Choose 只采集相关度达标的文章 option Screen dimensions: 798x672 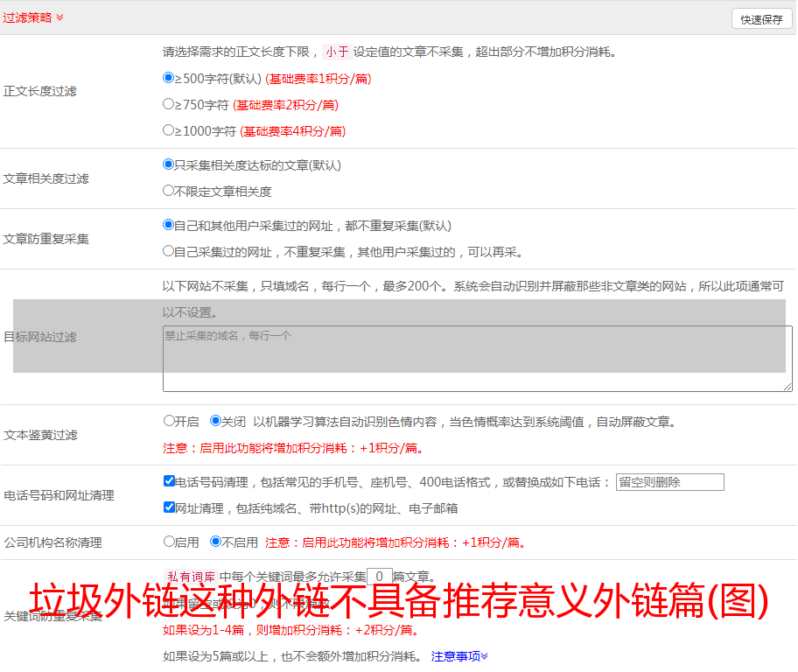coord(169,164)
